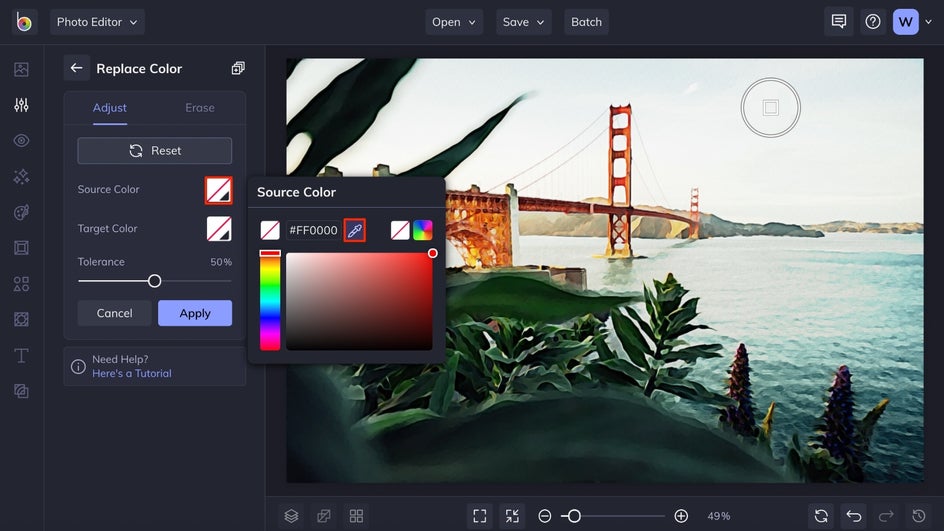Image resolution: width=944 pixels, height=531 pixels.
Task: Redo the last action
Action: (x=886, y=516)
